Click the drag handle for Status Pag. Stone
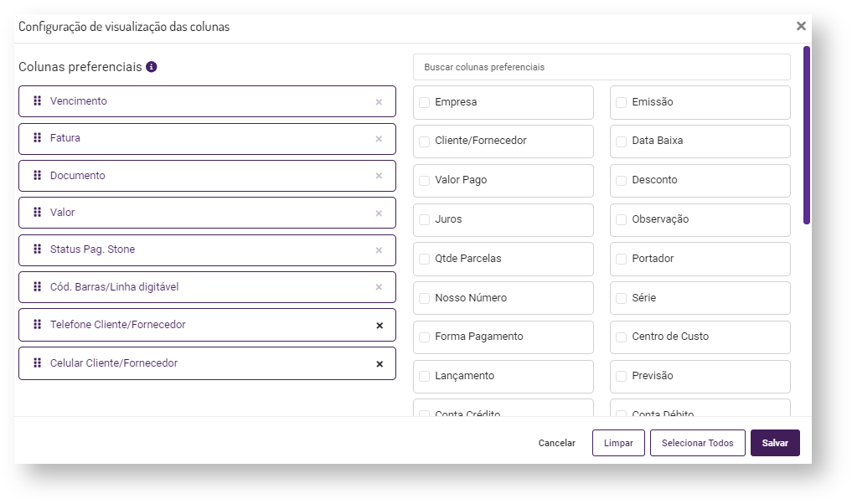Viewport: 852px width, 504px height. pyautogui.click(x=38, y=249)
